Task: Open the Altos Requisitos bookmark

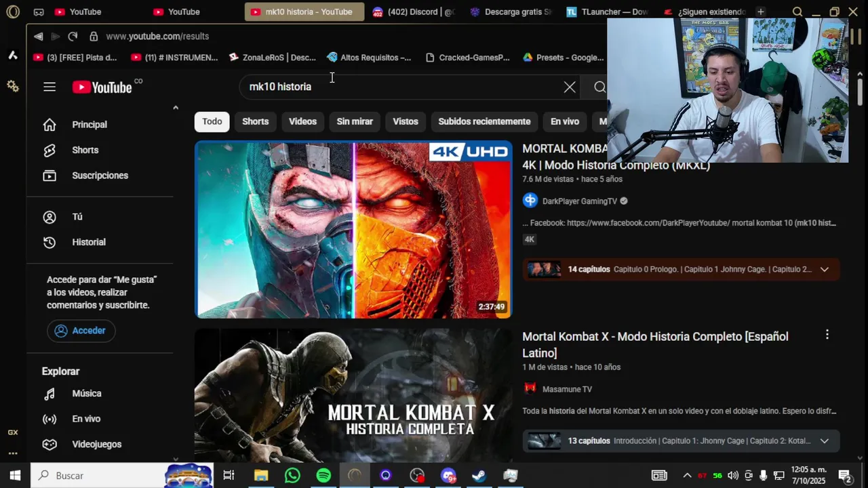Action: coord(368,58)
